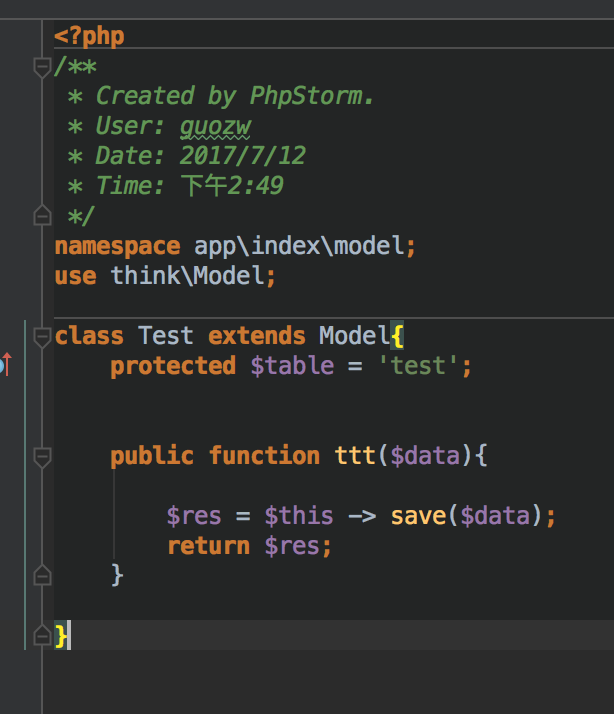Click the underlined username guozw
This screenshot has height=714, width=614.
click(x=214, y=127)
